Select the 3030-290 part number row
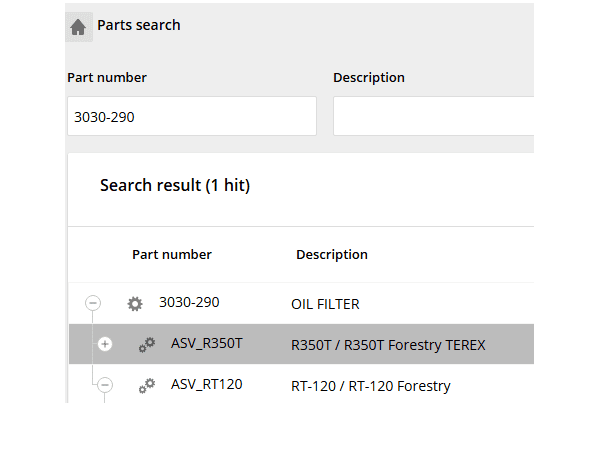 301,304
